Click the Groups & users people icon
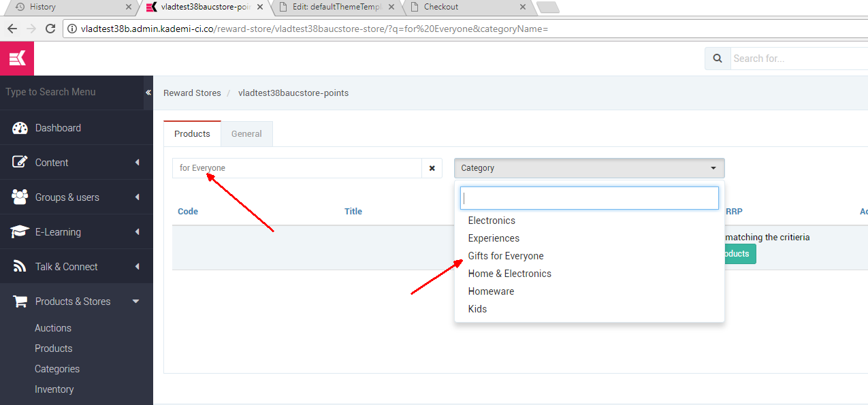Screen dimensions: 868x405 click(20, 197)
